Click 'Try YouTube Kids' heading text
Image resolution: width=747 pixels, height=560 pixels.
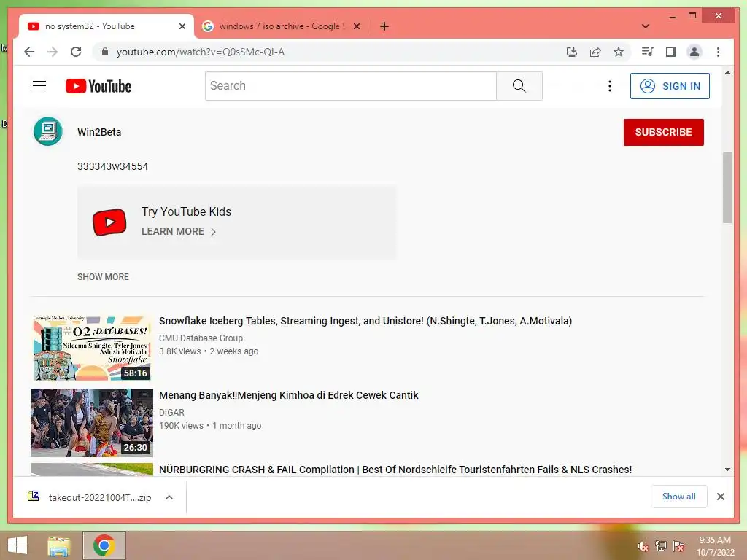[x=186, y=211]
